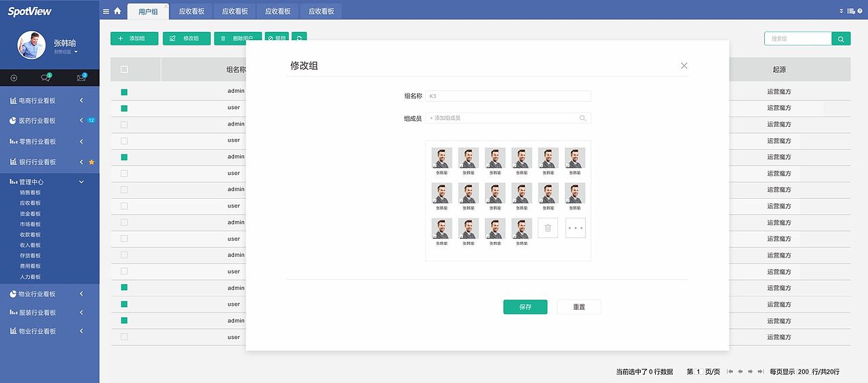Image resolution: width=868 pixels, height=383 pixels.
Task: Click the circled arrow icon under profile
Action: click(14, 77)
